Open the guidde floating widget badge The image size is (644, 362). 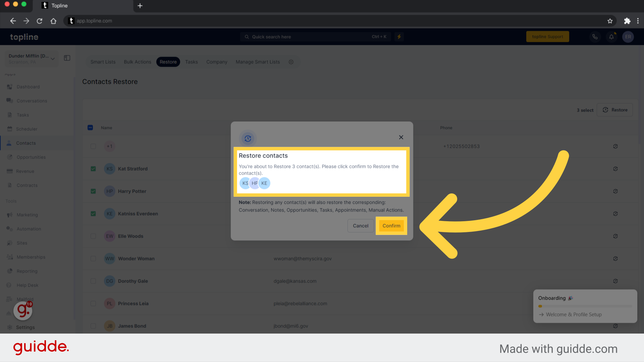click(23, 310)
